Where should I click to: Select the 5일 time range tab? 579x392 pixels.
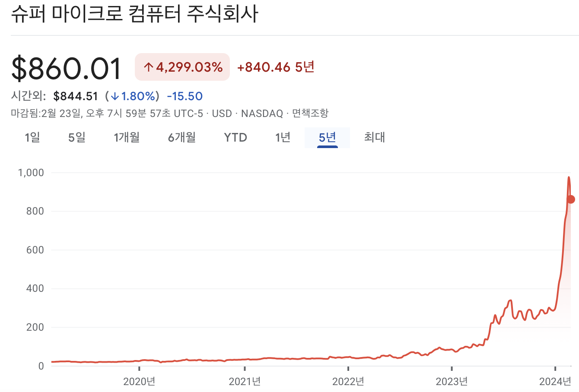coord(76,137)
